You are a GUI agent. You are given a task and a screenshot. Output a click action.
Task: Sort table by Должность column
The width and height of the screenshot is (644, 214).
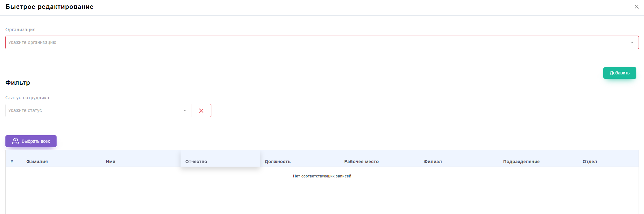pos(277,162)
